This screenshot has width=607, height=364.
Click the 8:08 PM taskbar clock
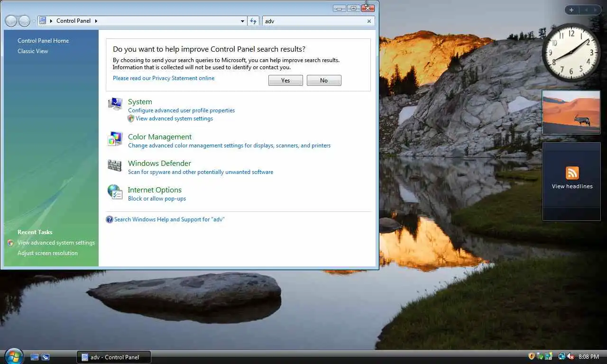pos(589,356)
